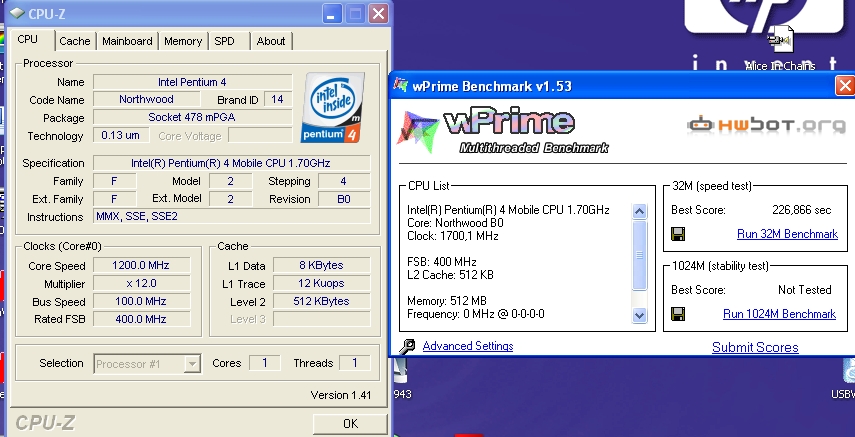Run the 32M Benchmark

(x=787, y=234)
